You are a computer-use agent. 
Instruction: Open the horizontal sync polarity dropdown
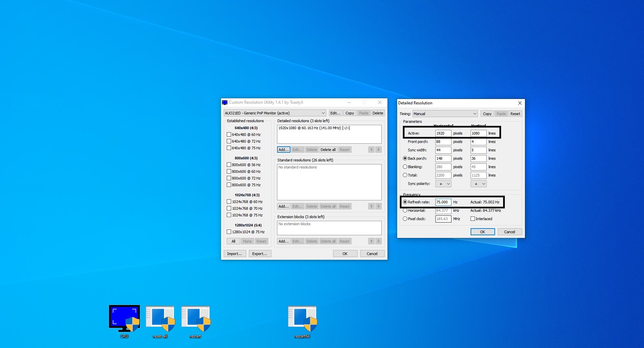click(443, 184)
